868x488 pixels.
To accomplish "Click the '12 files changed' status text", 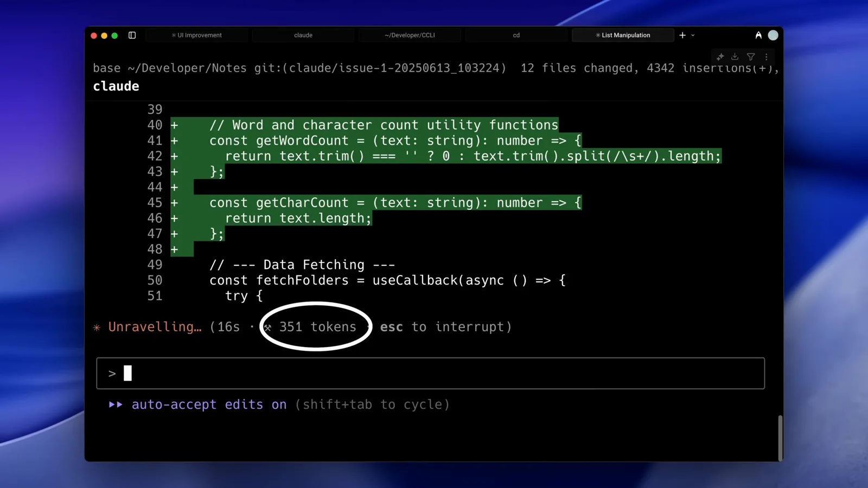I will (x=576, y=68).
